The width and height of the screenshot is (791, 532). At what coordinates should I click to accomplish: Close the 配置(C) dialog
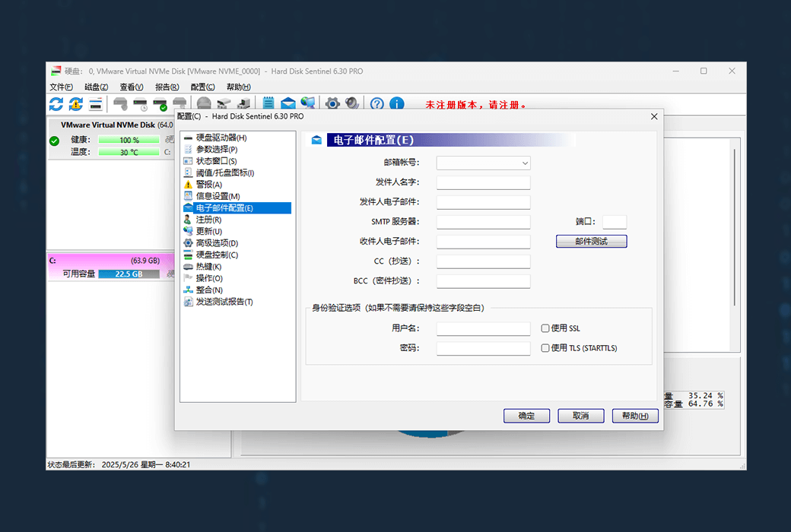654,116
